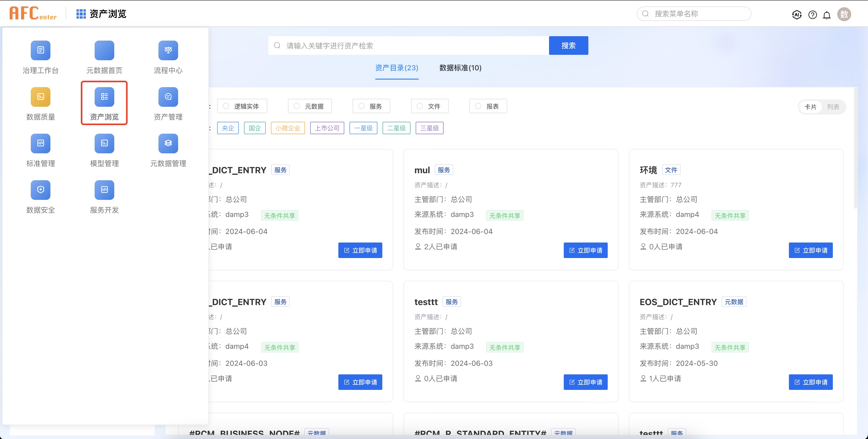Filter by the 三星级 tag
The width and height of the screenshot is (868, 439).
(429, 128)
